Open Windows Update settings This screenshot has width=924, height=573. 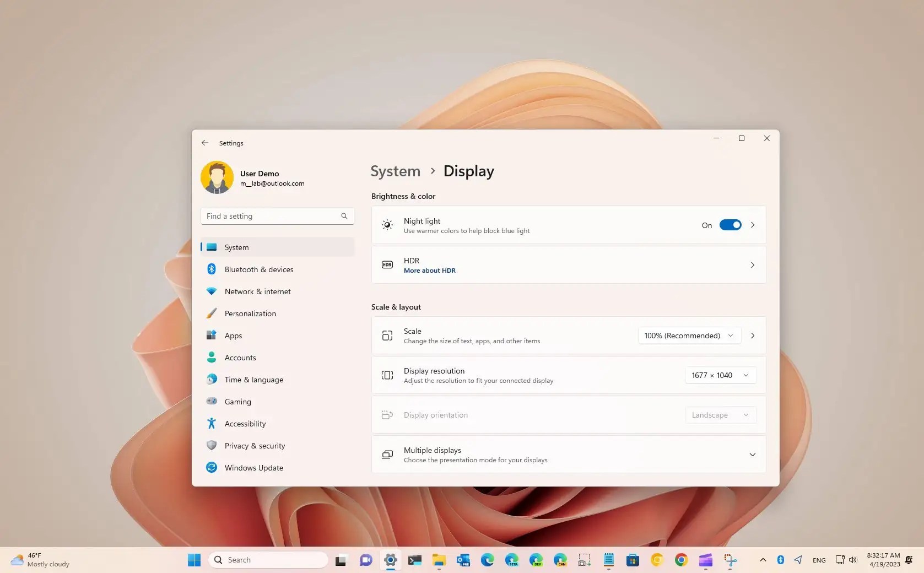click(x=253, y=467)
